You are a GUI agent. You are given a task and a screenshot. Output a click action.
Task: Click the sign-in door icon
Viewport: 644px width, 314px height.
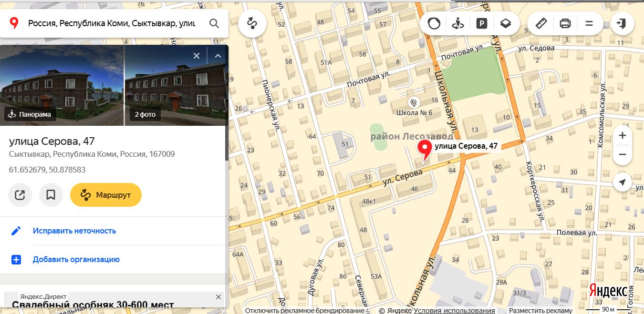tap(622, 23)
